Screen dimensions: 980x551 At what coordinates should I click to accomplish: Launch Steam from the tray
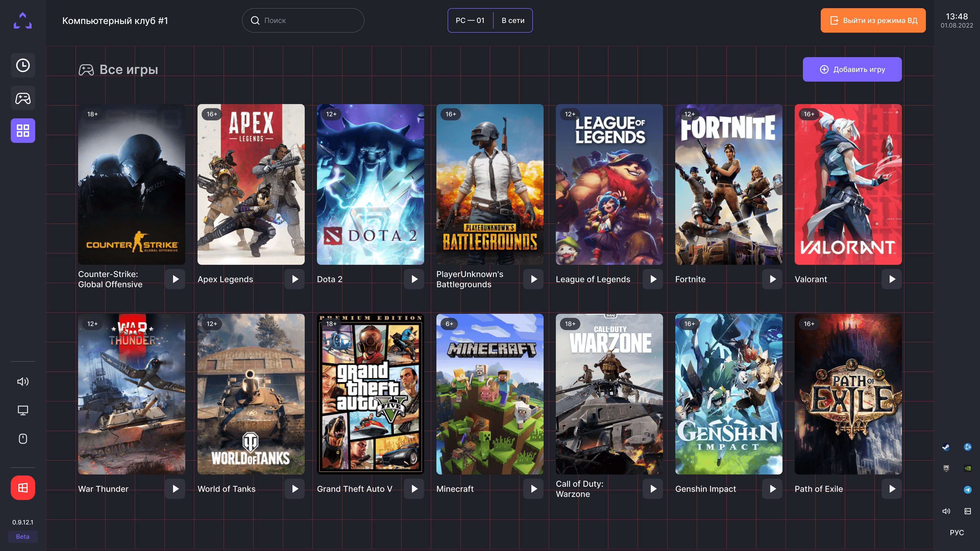click(x=946, y=447)
